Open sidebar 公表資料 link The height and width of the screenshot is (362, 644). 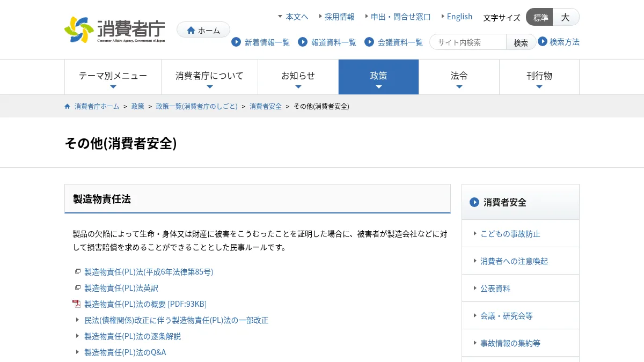(x=495, y=289)
